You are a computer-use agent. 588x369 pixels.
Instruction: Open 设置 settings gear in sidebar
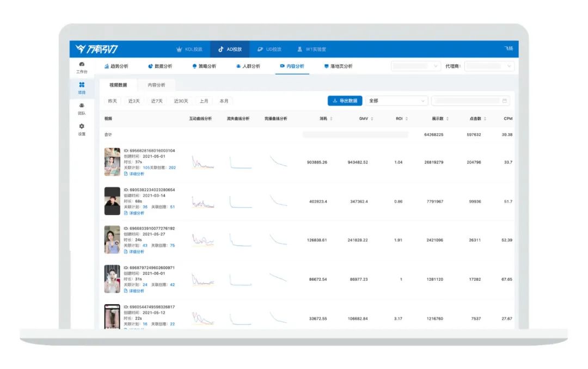(x=82, y=130)
